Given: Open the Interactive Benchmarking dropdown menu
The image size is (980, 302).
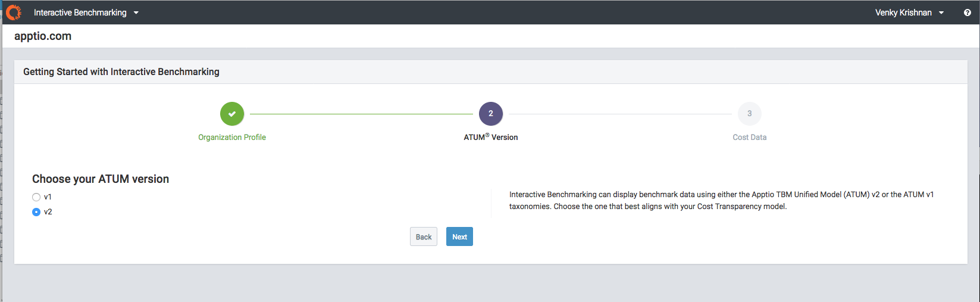Looking at the screenshot, I should pyautogui.click(x=86, y=13).
